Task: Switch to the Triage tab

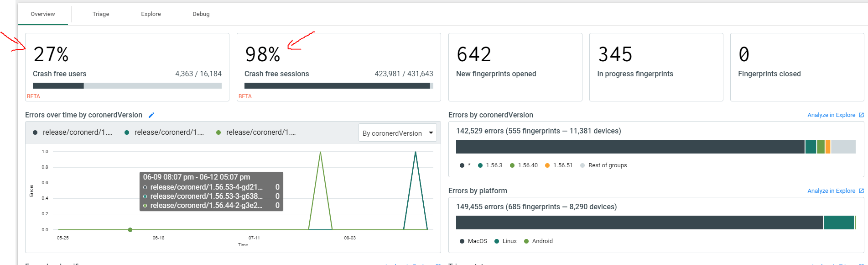Action: [101, 14]
